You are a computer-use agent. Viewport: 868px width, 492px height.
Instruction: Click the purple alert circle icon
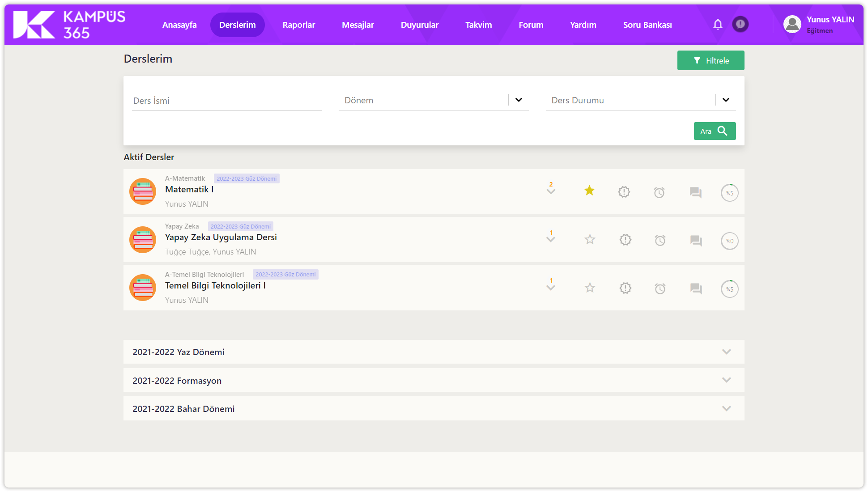click(x=740, y=24)
